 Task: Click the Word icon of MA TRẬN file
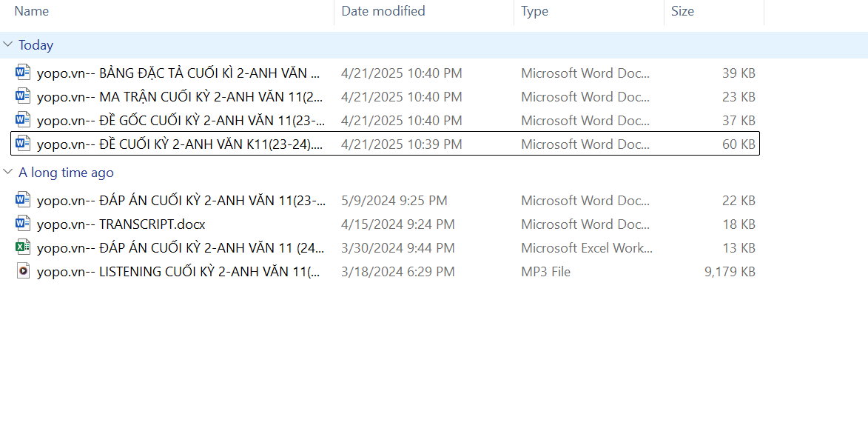pos(23,96)
